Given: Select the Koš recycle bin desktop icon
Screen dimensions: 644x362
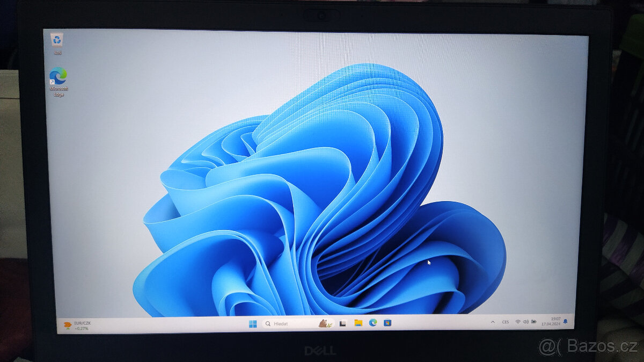Looking at the screenshot, I should [56, 41].
